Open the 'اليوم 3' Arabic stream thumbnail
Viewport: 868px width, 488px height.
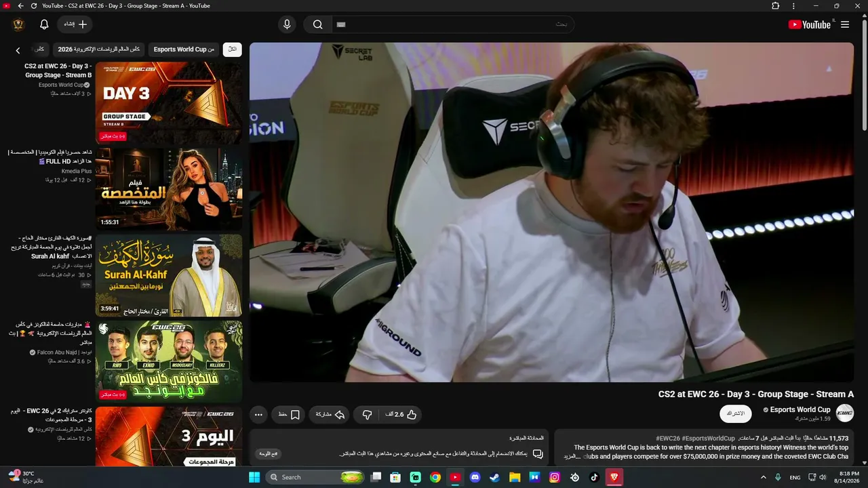[x=169, y=436]
